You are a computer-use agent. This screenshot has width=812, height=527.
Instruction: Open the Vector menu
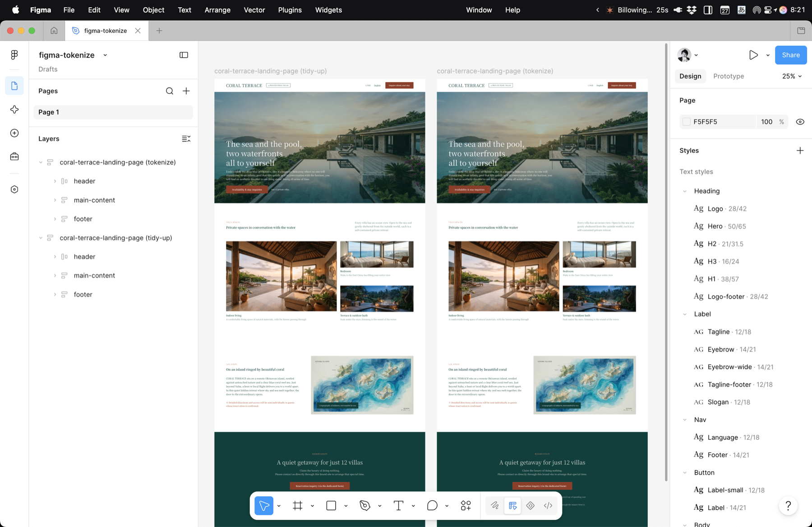254,10
